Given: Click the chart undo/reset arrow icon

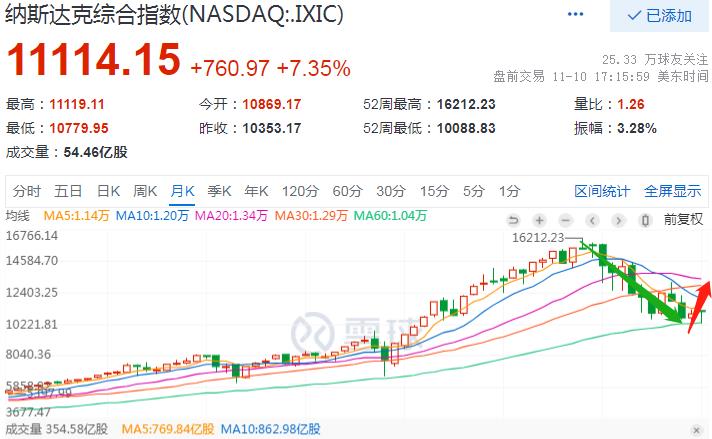Looking at the screenshot, I should pyautogui.click(x=513, y=221).
